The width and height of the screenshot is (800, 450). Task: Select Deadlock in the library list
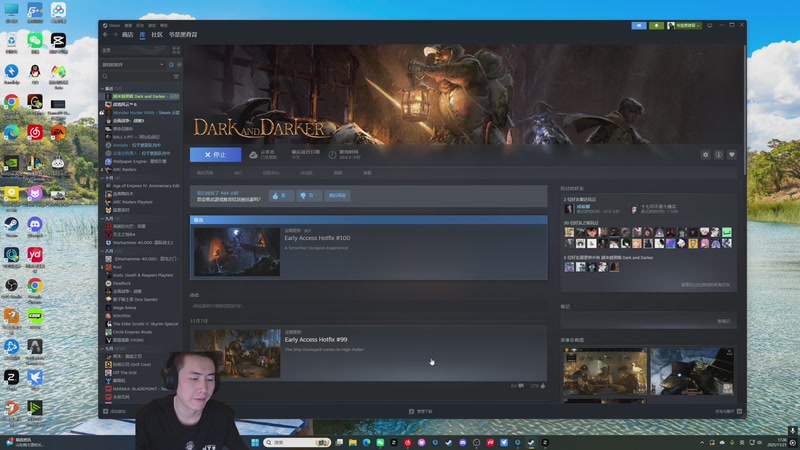(142, 283)
